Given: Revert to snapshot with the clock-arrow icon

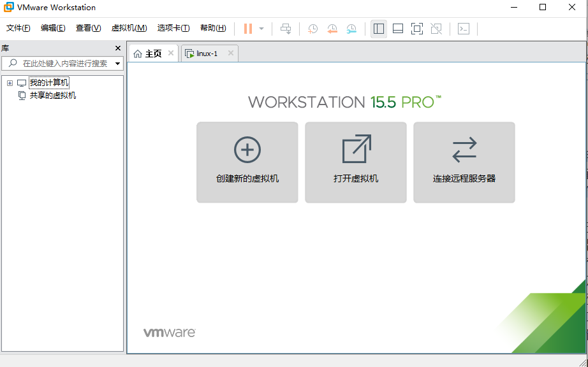Looking at the screenshot, I should pos(332,29).
